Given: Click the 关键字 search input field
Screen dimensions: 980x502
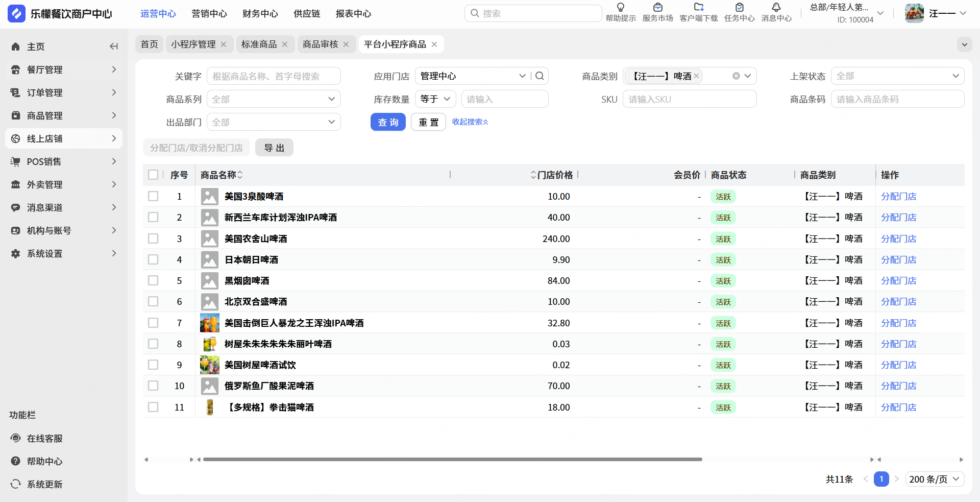Looking at the screenshot, I should pos(274,76).
